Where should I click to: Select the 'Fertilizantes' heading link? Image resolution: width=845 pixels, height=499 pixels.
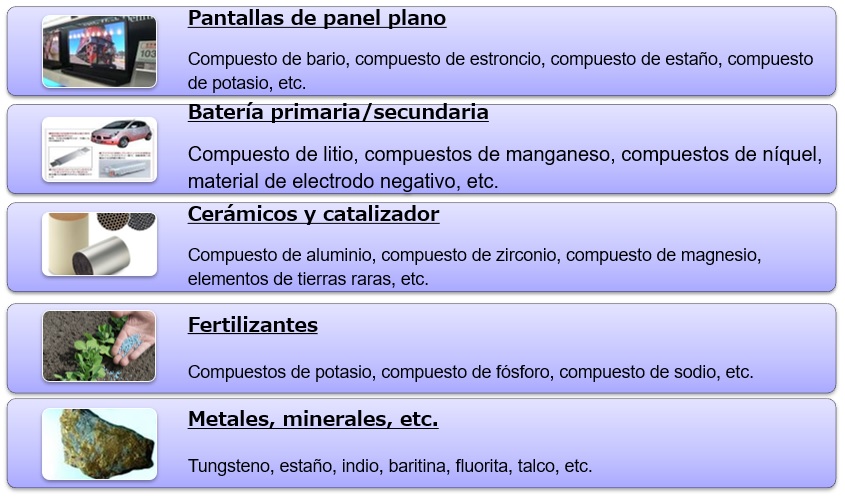(253, 325)
